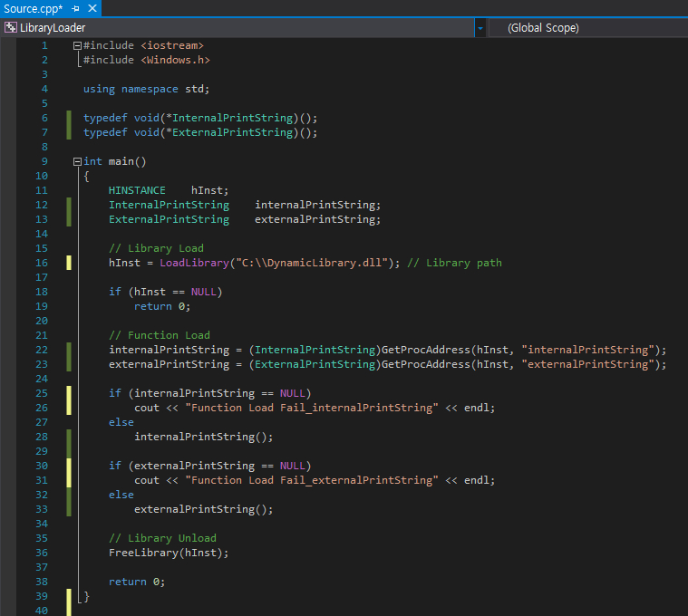This screenshot has height=616, width=688.
Task: Click 'using namespace std' line
Action: [x=147, y=89]
